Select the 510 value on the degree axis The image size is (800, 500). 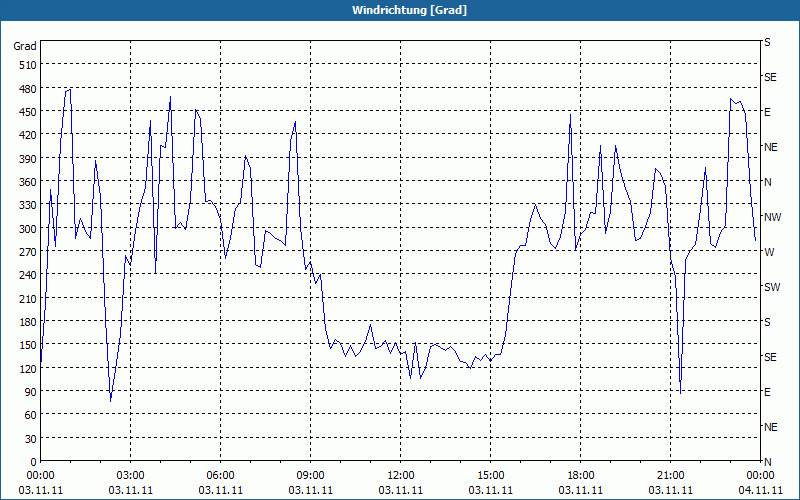pyautogui.click(x=28, y=65)
